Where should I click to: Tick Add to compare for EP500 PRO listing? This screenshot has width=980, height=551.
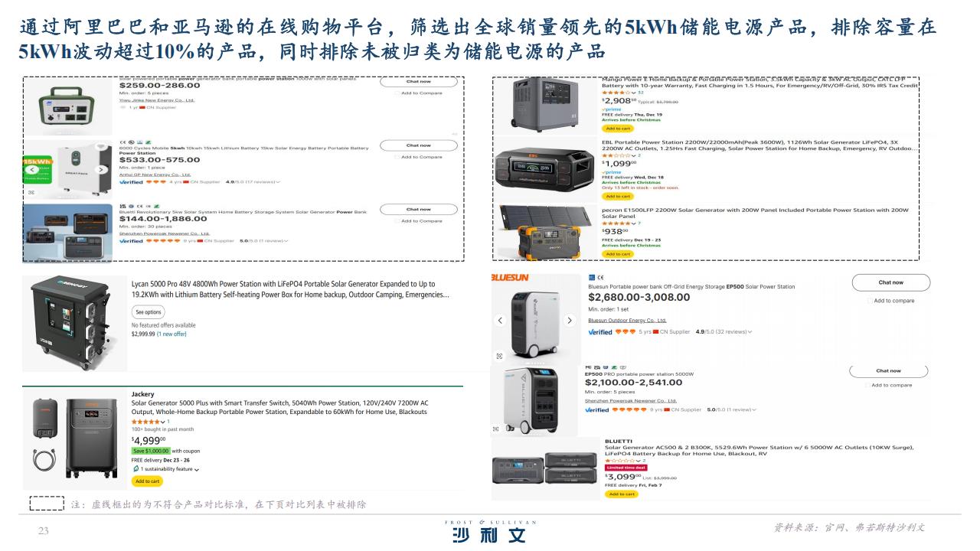click(889, 385)
